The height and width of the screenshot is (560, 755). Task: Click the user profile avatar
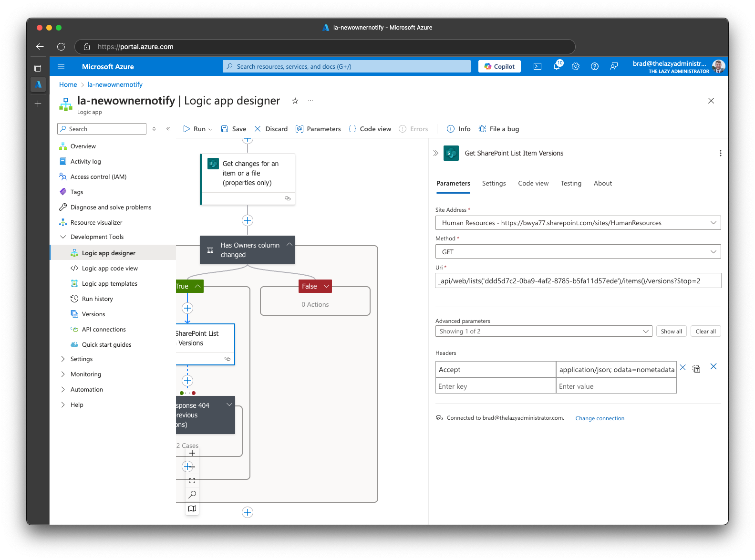pos(718,66)
